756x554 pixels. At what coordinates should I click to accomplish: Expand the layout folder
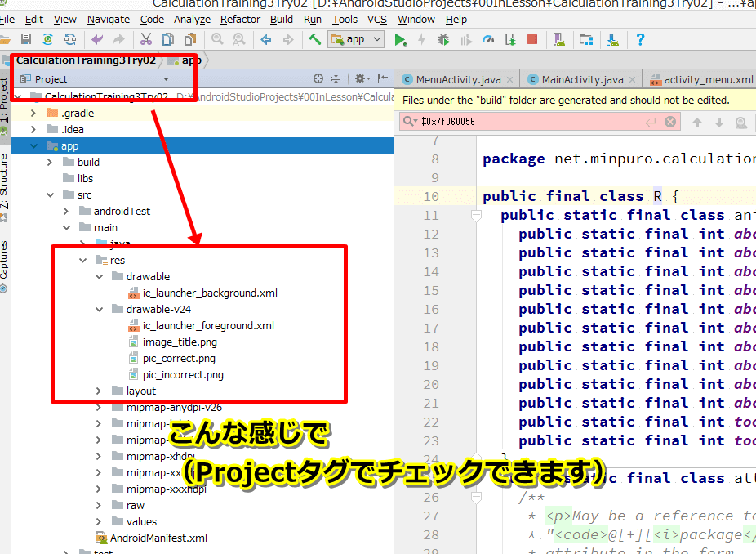point(99,391)
